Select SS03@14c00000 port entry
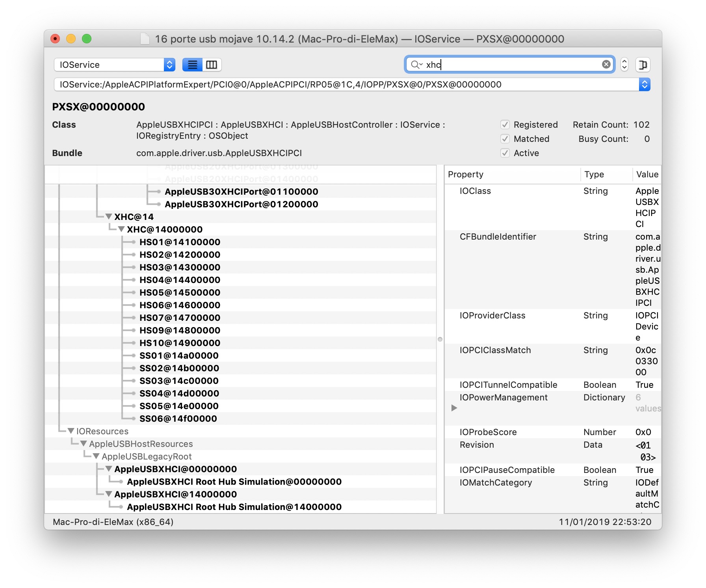706x588 pixels. pyautogui.click(x=179, y=381)
